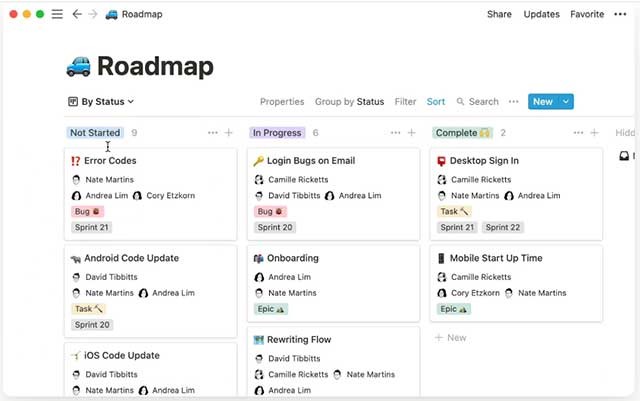Add a card to In Progress column
Screen dimensions: 640x401
411,133
